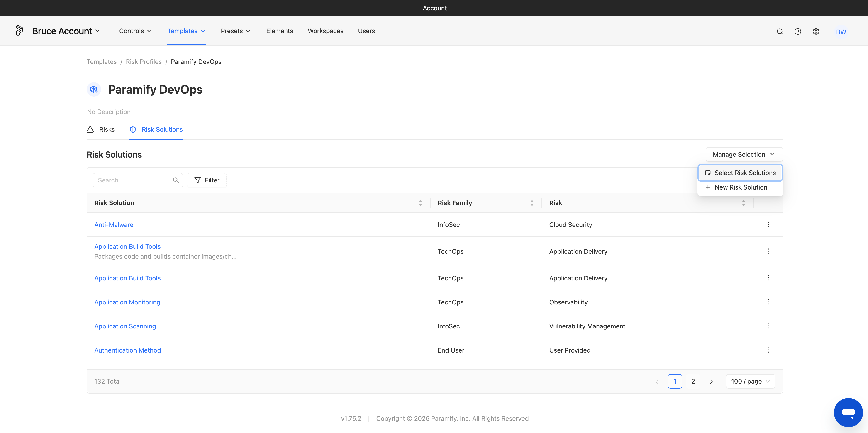Select page 1 in pagination
The width and height of the screenshot is (868, 433).
pyautogui.click(x=675, y=382)
